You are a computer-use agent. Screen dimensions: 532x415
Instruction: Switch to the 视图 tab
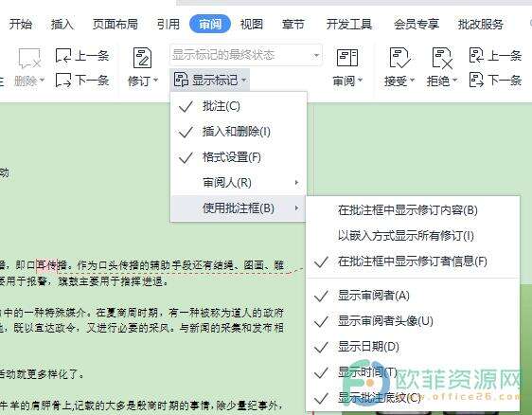click(x=252, y=24)
